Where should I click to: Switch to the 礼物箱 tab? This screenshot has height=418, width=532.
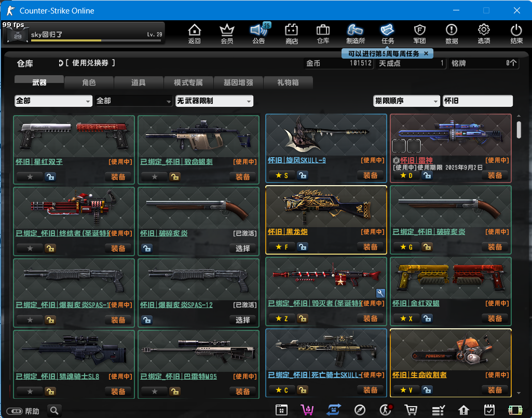[288, 82]
